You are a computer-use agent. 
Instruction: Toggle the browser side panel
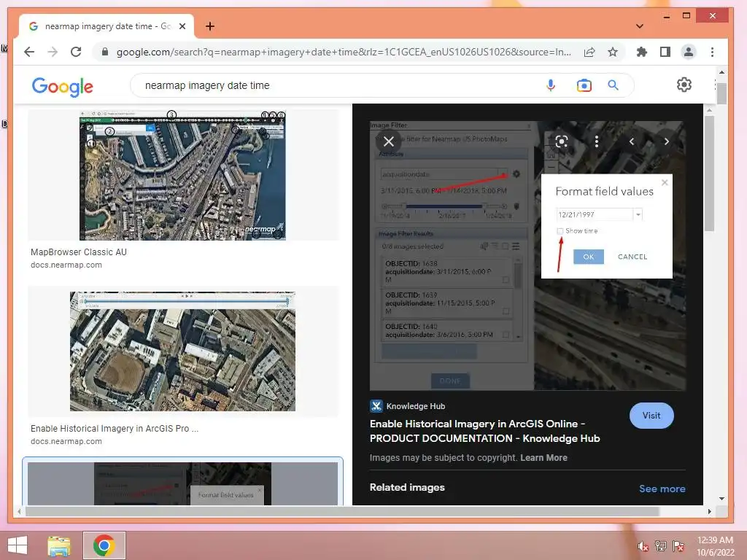click(x=665, y=52)
